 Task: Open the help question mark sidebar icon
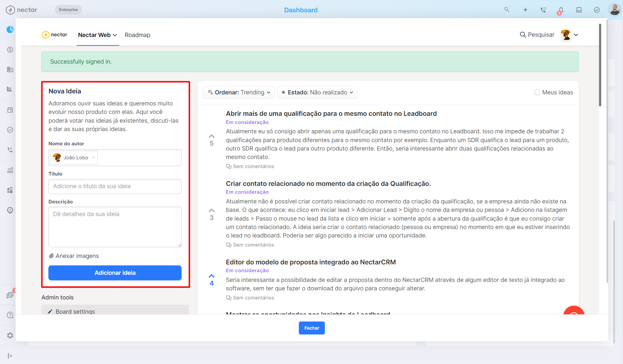pos(10,315)
